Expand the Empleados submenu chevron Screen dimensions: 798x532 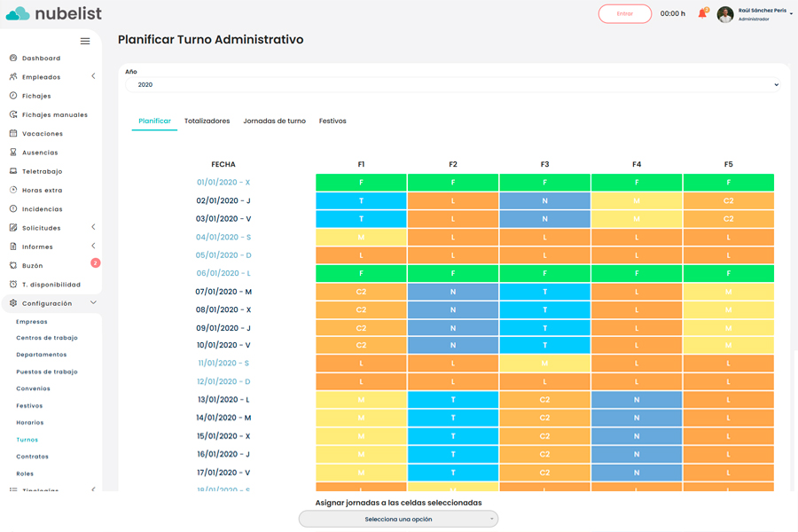click(x=93, y=77)
